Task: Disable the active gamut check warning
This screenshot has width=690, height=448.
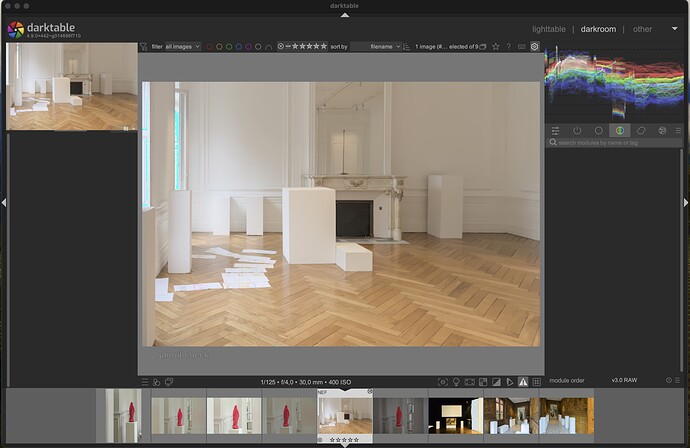Action: coord(523,382)
